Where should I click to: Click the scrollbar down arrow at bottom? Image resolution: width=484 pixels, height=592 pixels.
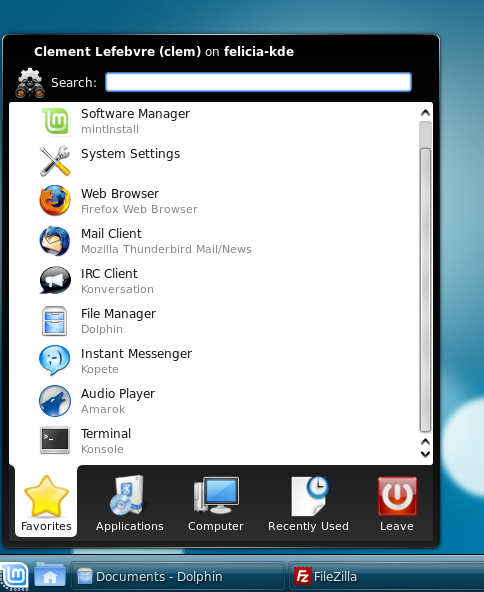(425, 454)
